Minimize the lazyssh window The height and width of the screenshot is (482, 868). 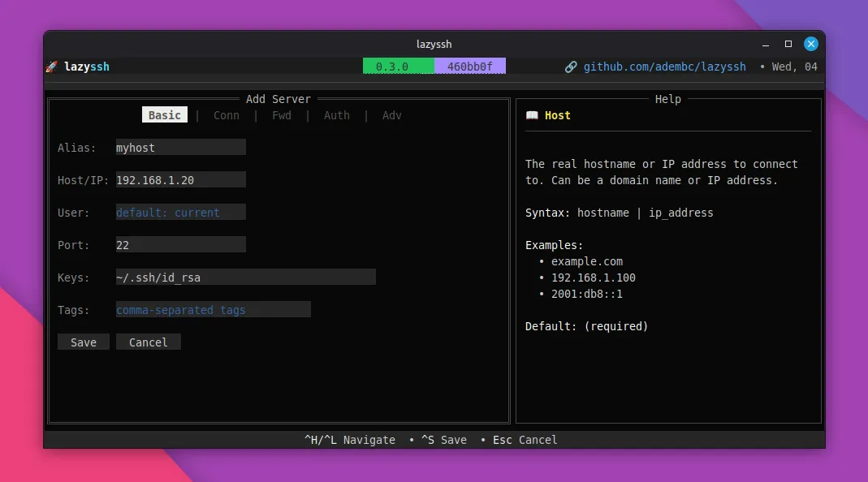[766, 44]
